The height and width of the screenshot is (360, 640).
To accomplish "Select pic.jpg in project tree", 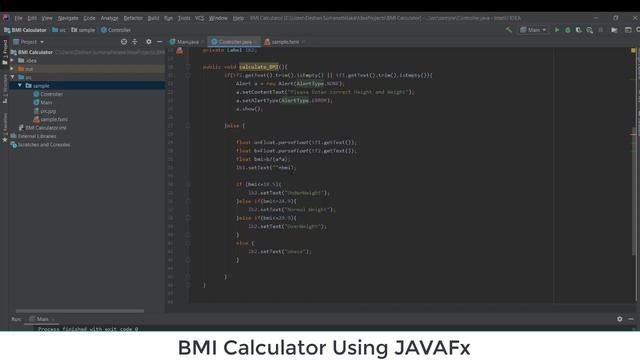I will tap(45, 111).
